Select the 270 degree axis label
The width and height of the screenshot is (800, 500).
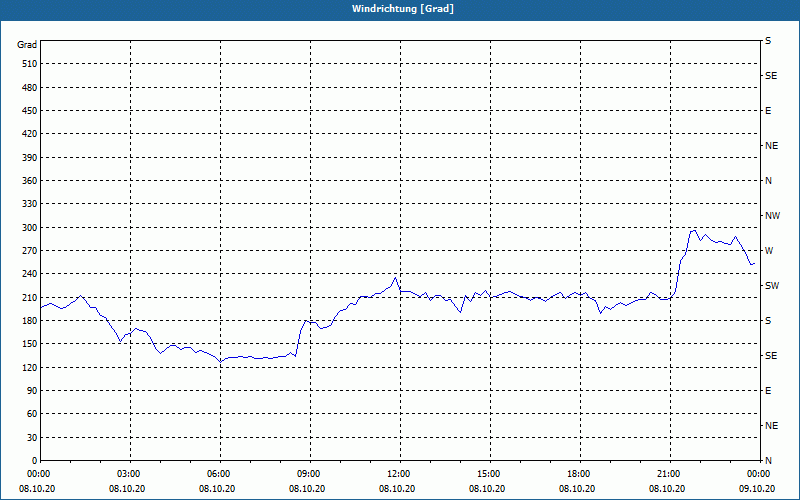(x=30, y=251)
